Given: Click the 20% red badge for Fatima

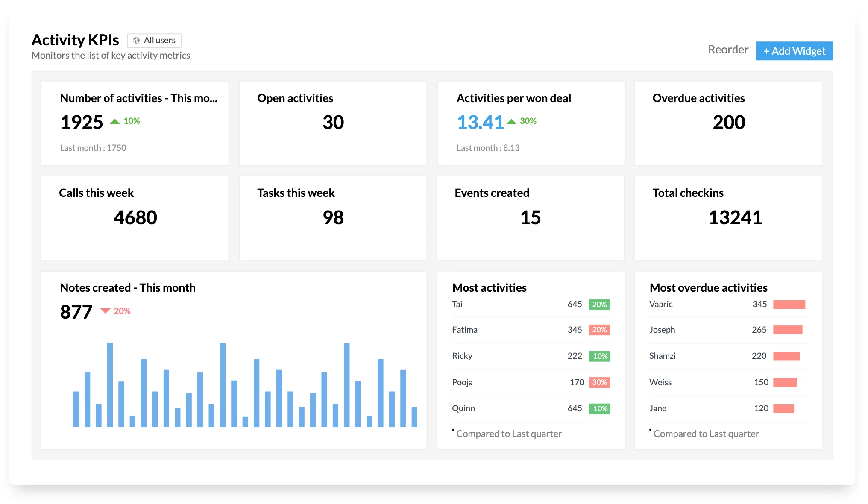Looking at the screenshot, I should [599, 330].
